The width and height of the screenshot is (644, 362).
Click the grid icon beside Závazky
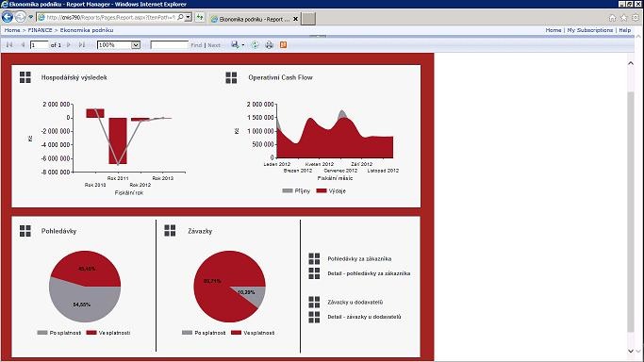(x=170, y=231)
